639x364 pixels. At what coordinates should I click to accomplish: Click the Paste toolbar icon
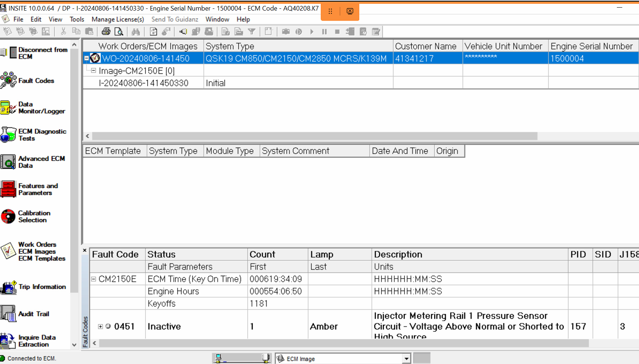point(89,31)
